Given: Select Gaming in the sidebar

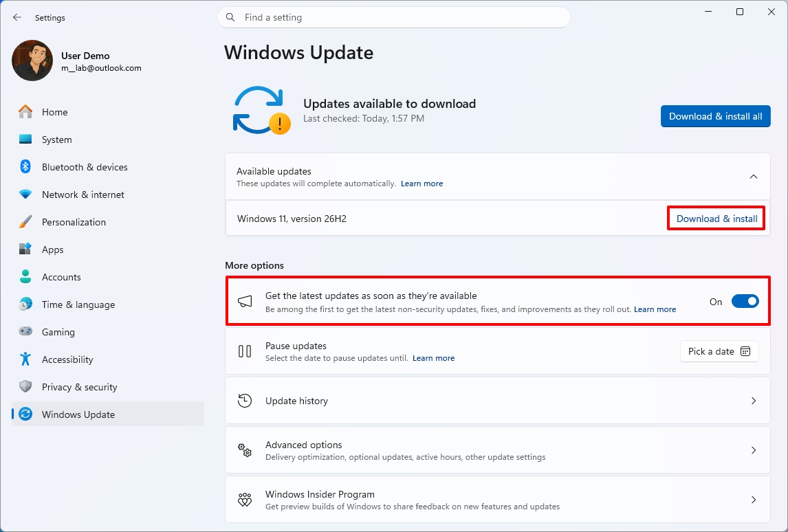Looking at the screenshot, I should [x=108, y=331].
